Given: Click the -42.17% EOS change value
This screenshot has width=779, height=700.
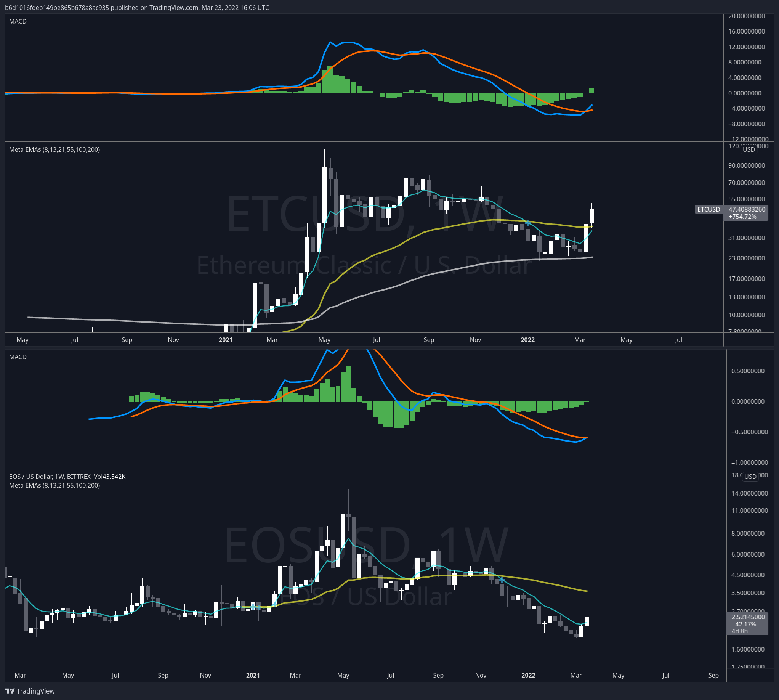Looking at the screenshot, I should point(744,624).
